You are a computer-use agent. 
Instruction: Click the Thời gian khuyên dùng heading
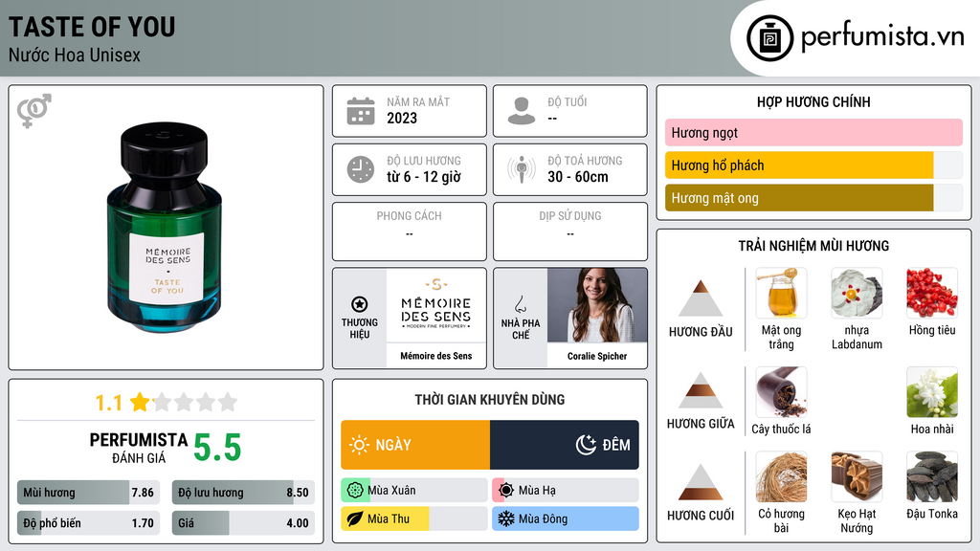[x=490, y=400]
